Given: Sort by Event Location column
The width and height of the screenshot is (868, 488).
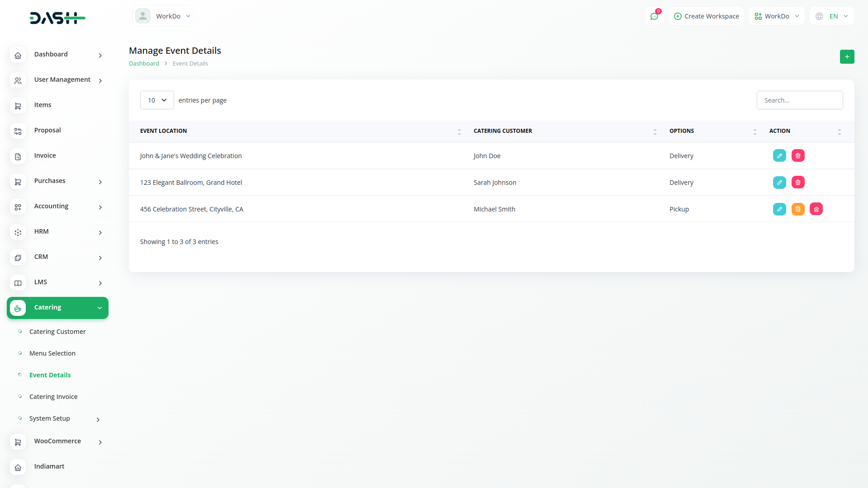Looking at the screenshot, I should tap(459, 131).
